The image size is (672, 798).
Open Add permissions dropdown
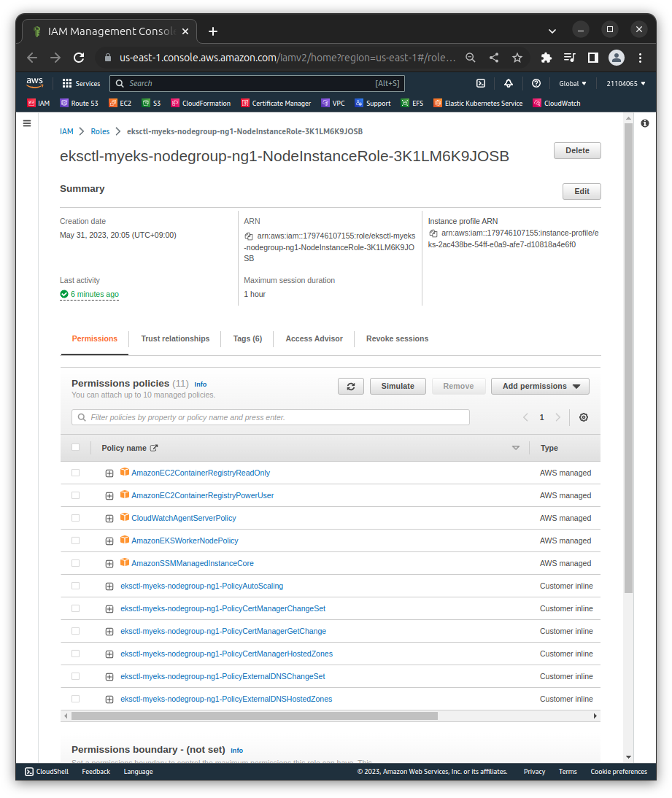click(540, 387)
